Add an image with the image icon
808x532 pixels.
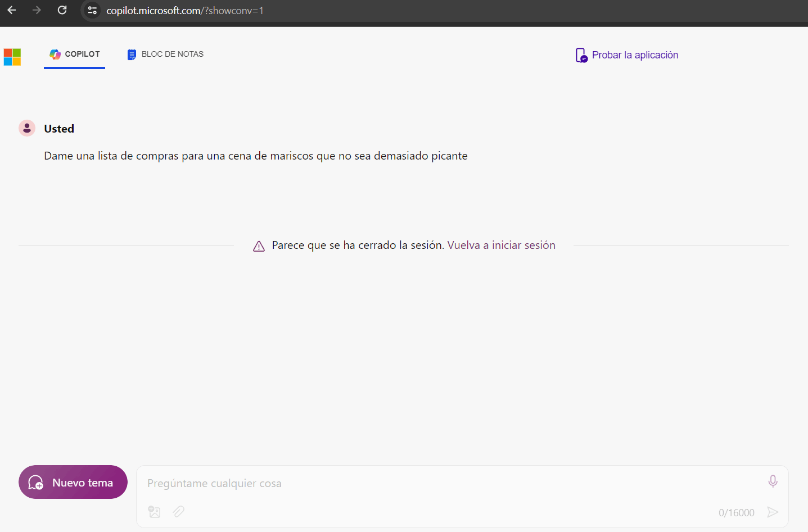coord(154,512)
